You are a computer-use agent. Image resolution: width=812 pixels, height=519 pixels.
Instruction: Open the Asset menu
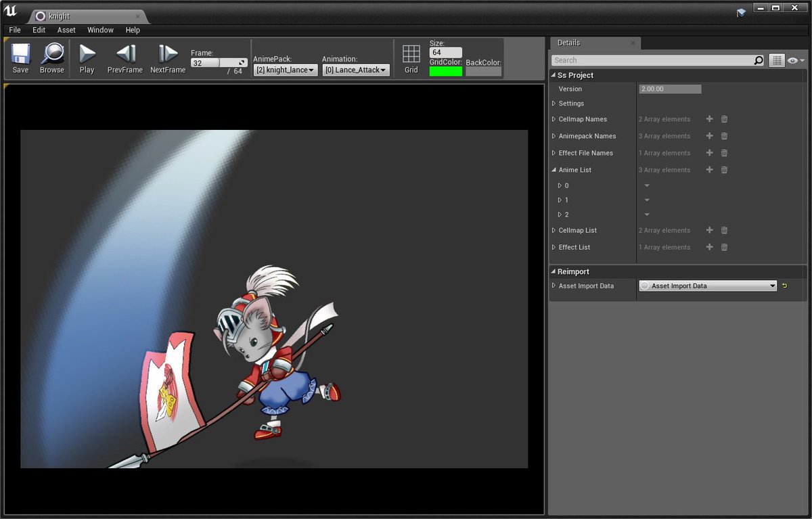tap(66, 30)
